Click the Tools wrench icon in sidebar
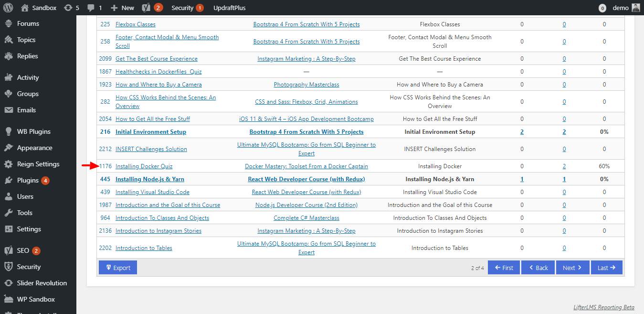The height and width of the screenshot is (314, 644). click(8, 213)
